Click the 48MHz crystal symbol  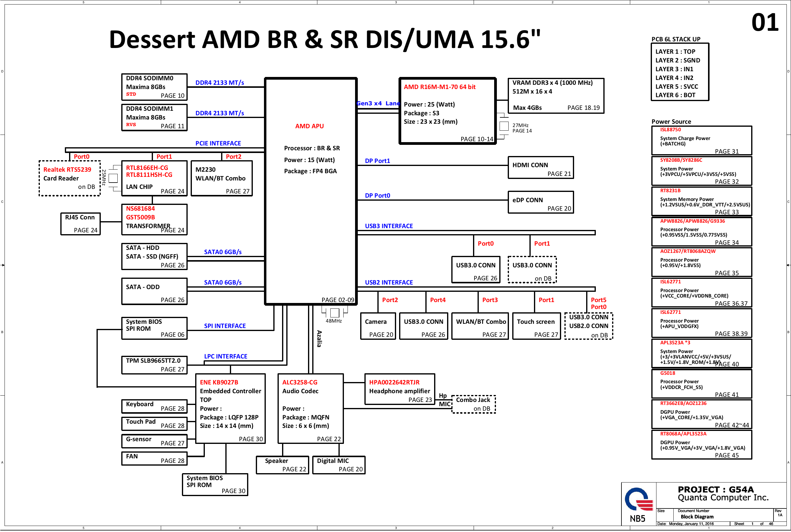click(x=335, y=313)
